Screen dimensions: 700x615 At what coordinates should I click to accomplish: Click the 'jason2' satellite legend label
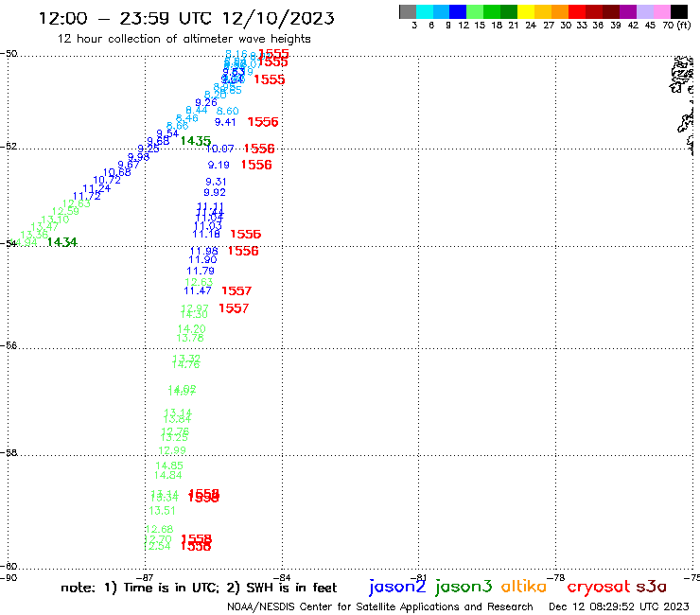[397, 587]
